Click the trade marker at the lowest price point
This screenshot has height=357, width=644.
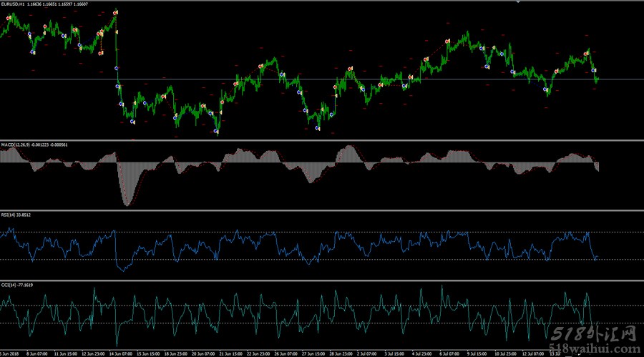point(216,132)
